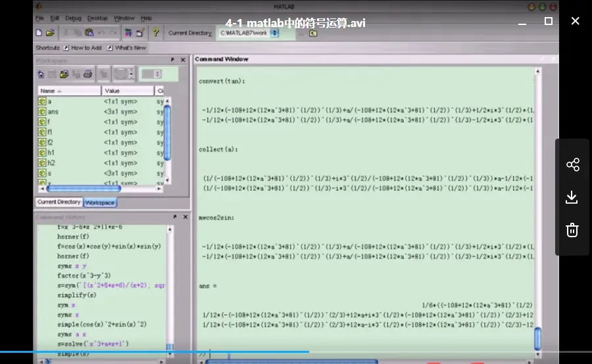Select "s=solve('x^3+a*x+1')" history entry
This screenshot has height=364, width=592.
tap(93, 344)
